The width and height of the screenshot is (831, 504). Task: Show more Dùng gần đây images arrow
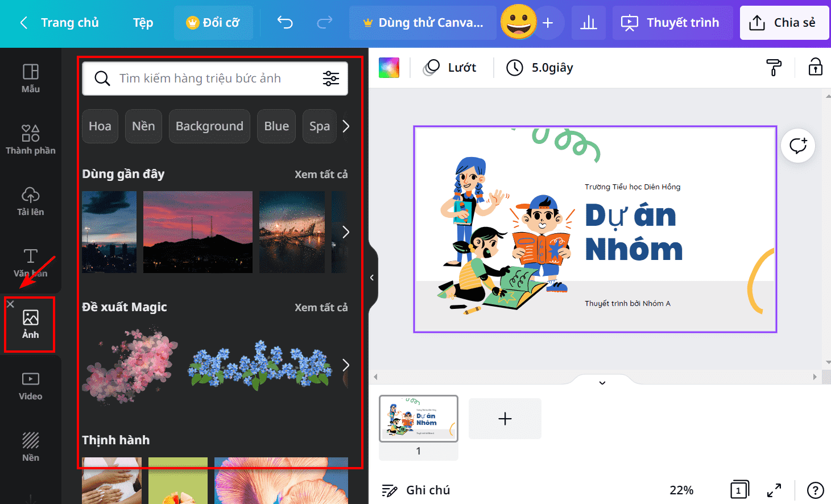[x=346, y=232]
